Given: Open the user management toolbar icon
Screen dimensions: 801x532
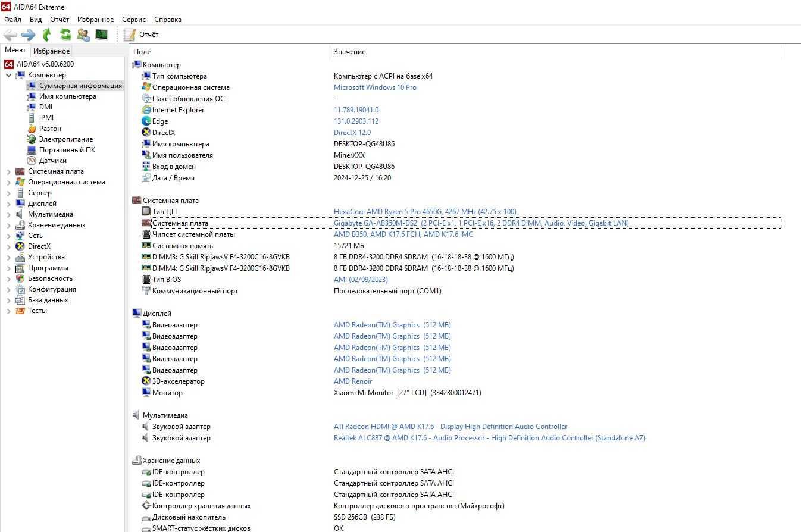Looking at the screenshot, I should 83,35.
